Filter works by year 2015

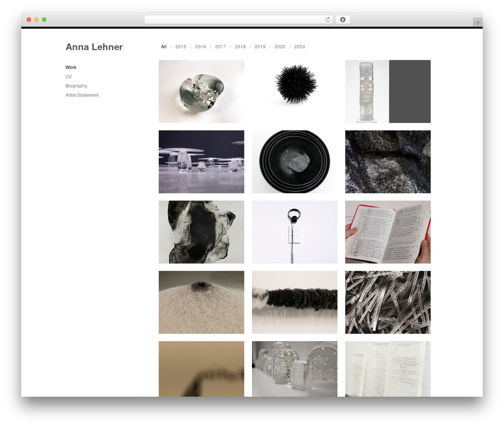(181, 46)
